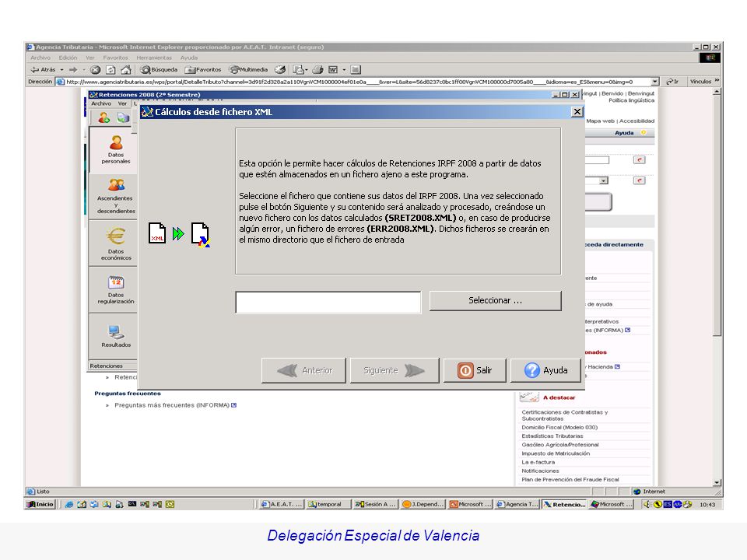Open Datos personales section icon
The image size is (747, 560).
116,142
